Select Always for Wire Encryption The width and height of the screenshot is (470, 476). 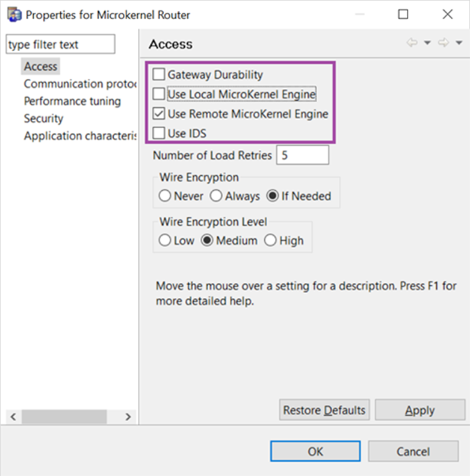point(216,196)
